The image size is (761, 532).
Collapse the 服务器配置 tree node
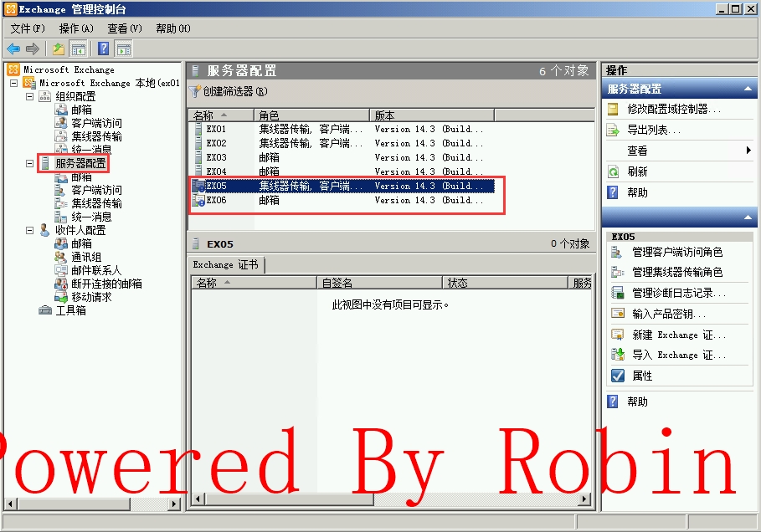coord(29,163)
